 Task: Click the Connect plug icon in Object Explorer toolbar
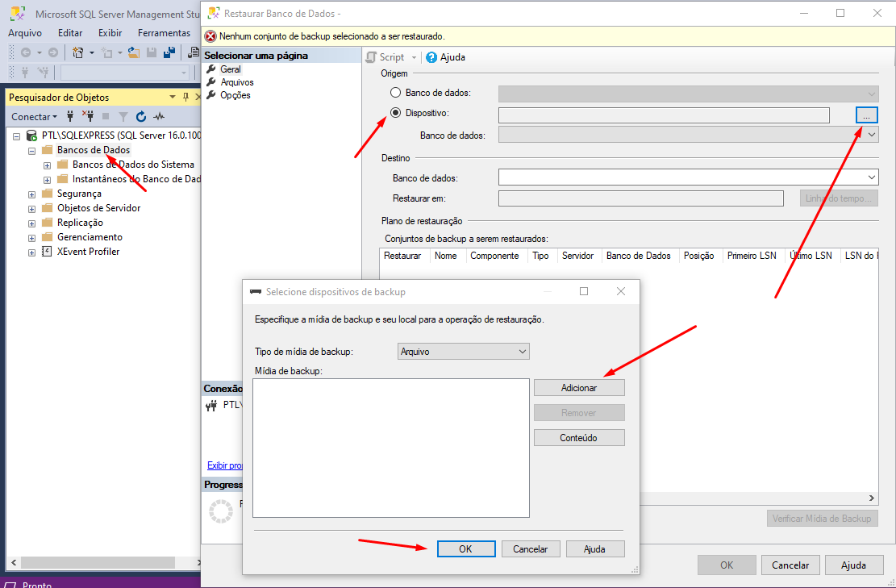[x=70, y=117]
